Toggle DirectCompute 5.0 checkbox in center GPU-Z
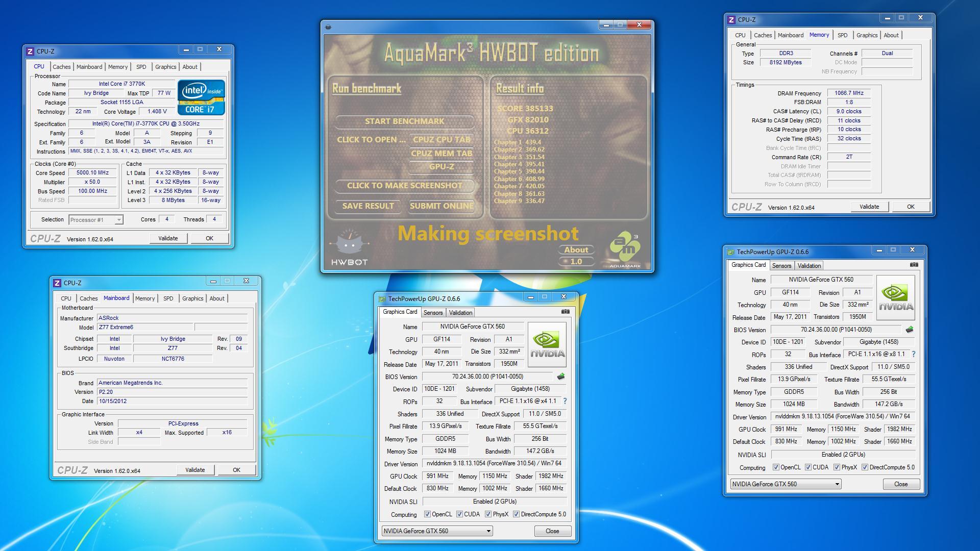This screenshot has height=551, width=980. tap(516, 514)
